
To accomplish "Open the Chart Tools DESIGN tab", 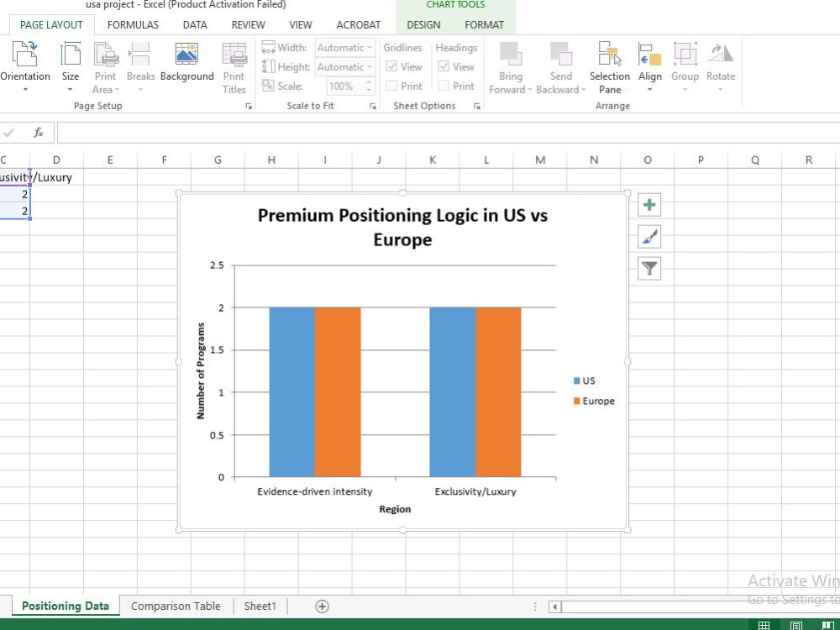I will coord(423,25).
